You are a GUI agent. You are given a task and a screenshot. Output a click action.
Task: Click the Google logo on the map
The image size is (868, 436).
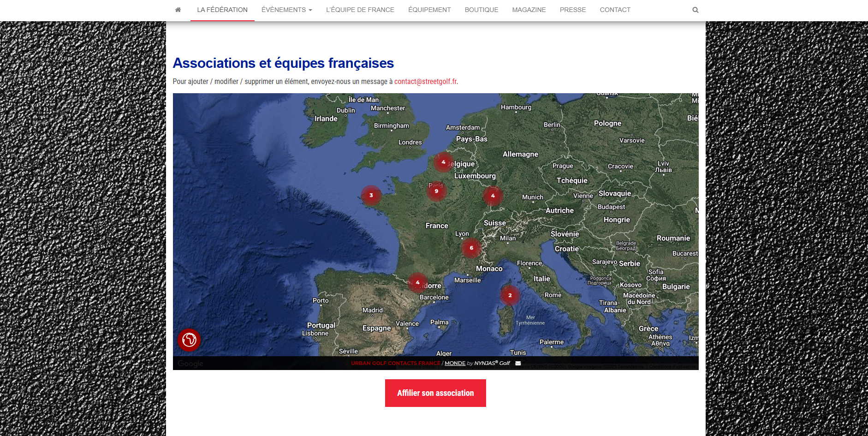coord(190,364)
